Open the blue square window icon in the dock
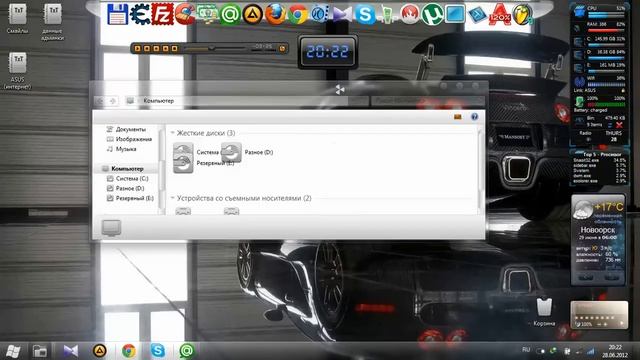This screenshot has width=640, height=360. (x=455, y=15)
